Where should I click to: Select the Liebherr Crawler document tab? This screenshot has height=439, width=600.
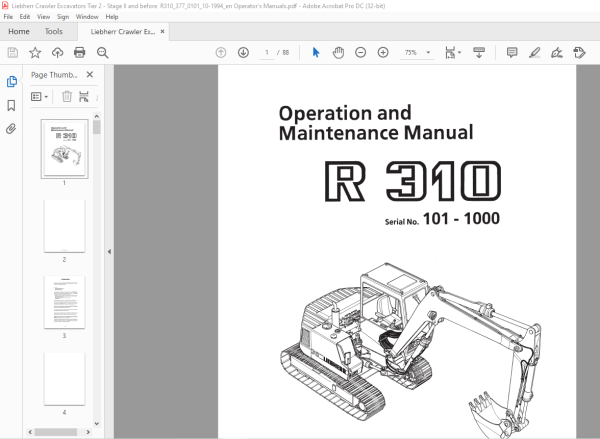(x=123, y=32)
